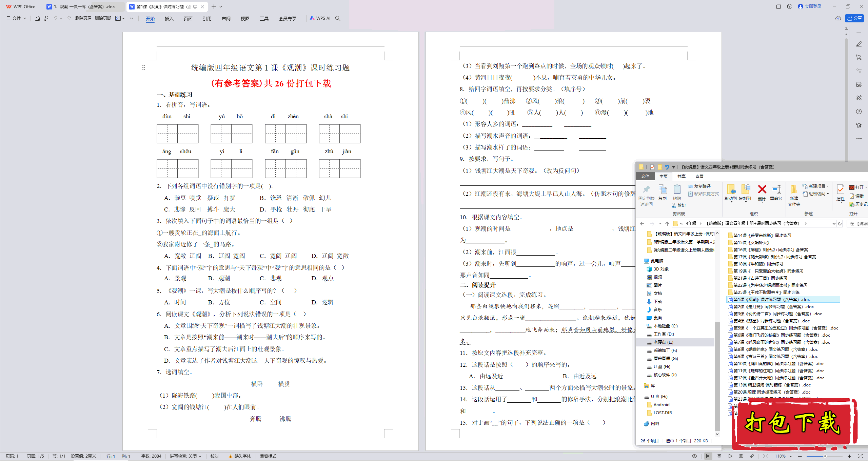This screenshot has height=461, width=868.
Task: Expand quick access toolbar chevron
Action: pyautogui.click(x=132, y=18)
